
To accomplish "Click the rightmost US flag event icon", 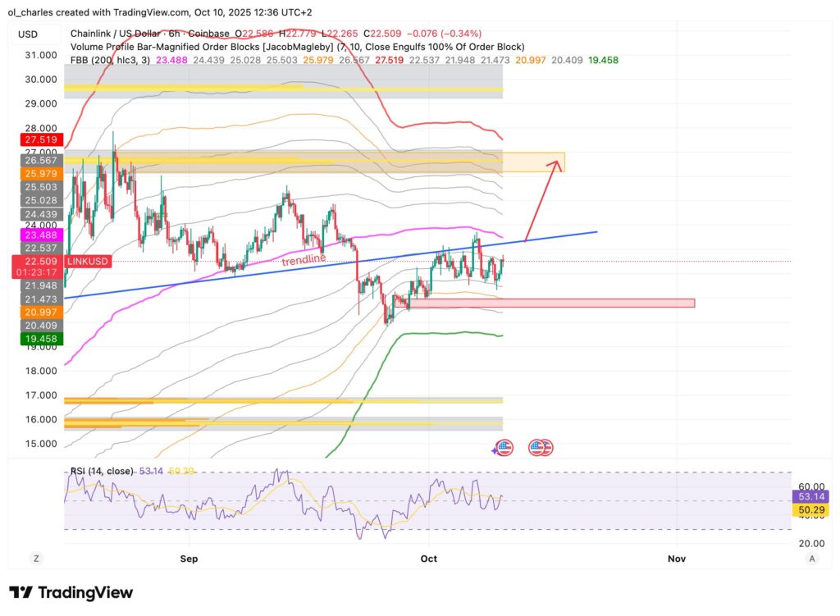I will (x=545, y=448).
